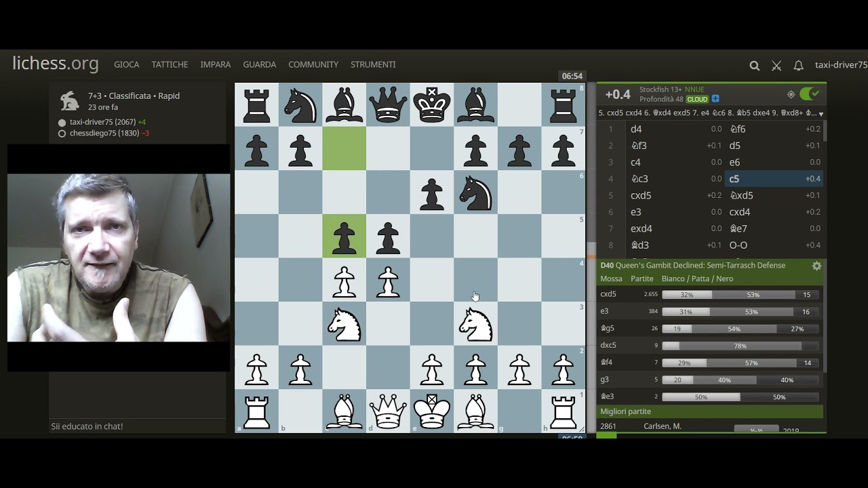This screenshot has width=868, height=488.
Task: Click the blue plus deeper-analysis icon
Action: 715,99
